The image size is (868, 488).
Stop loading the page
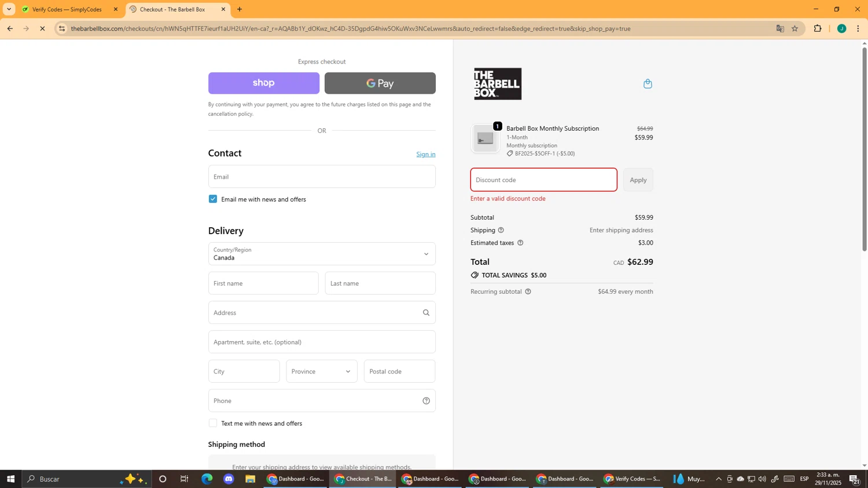pos(42,28)
